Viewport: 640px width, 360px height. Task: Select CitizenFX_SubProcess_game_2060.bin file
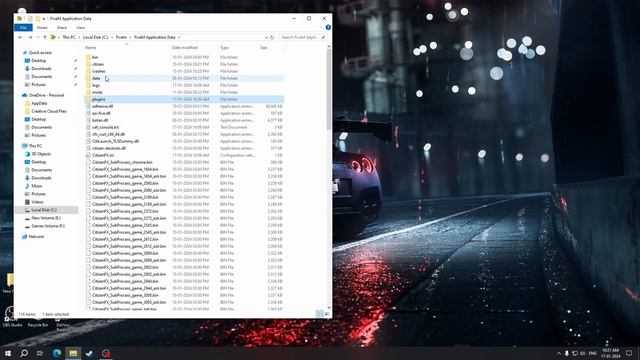pyautogui.click(x=125, y=183)
